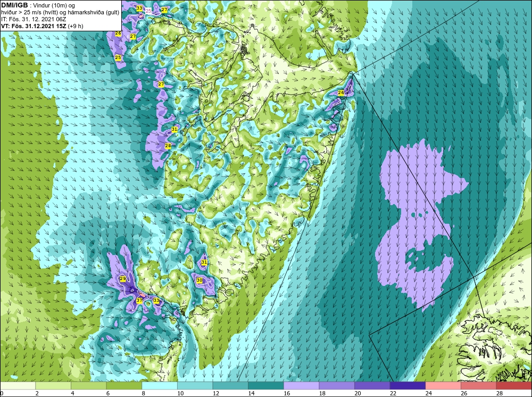Click the white-boxed 25 gust contour label
532x397 pixels.
tap(148, 11)
